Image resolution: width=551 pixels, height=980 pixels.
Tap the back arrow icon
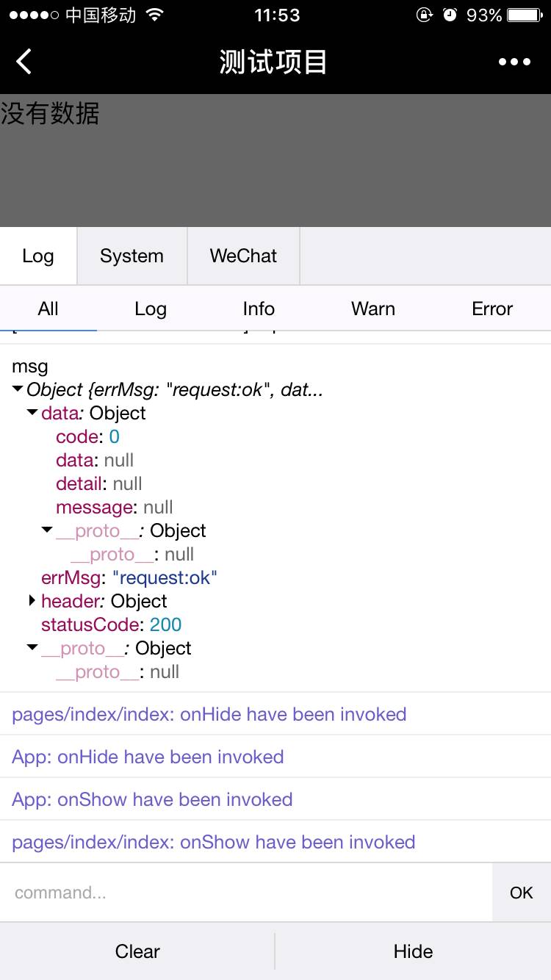24,62
